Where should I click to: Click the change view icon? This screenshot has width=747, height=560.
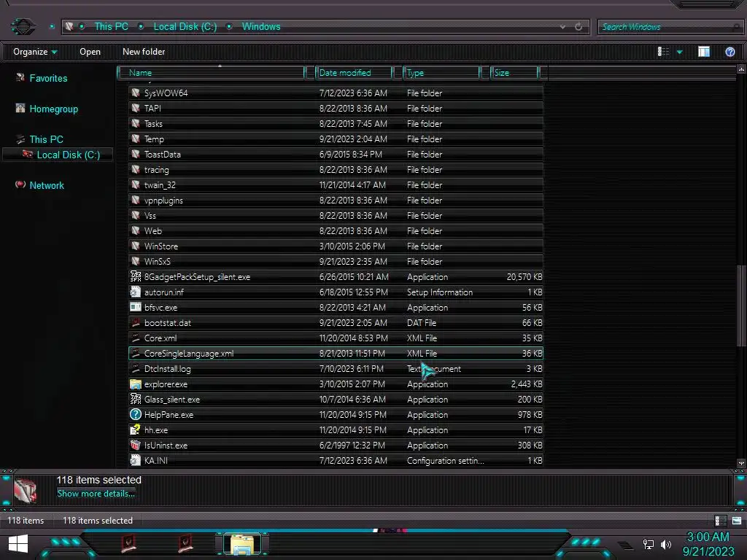663,52
